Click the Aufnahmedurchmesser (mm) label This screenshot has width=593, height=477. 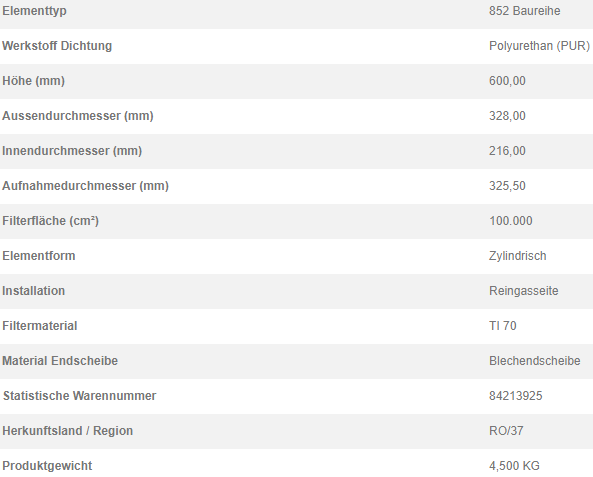(85, 186)
